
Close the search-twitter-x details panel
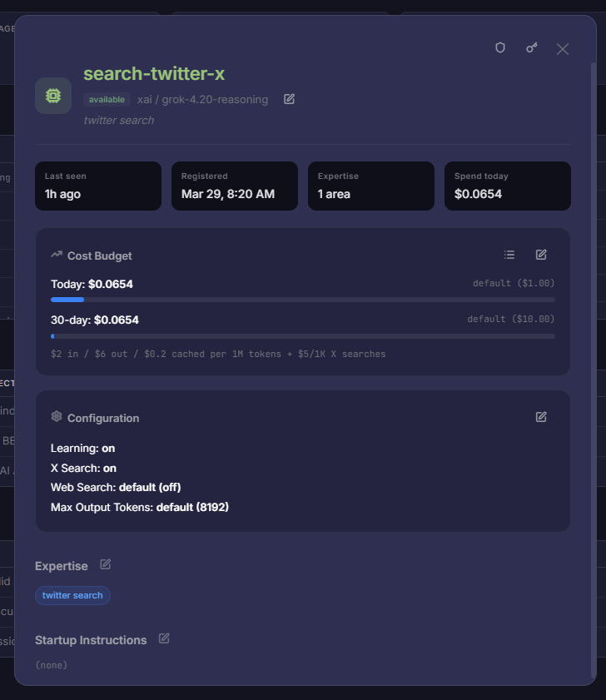point(563,49)
